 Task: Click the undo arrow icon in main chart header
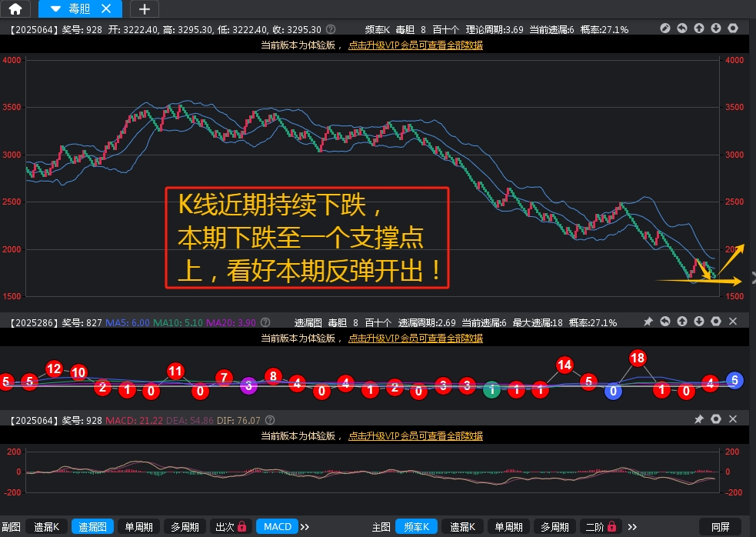click(682, 28)
